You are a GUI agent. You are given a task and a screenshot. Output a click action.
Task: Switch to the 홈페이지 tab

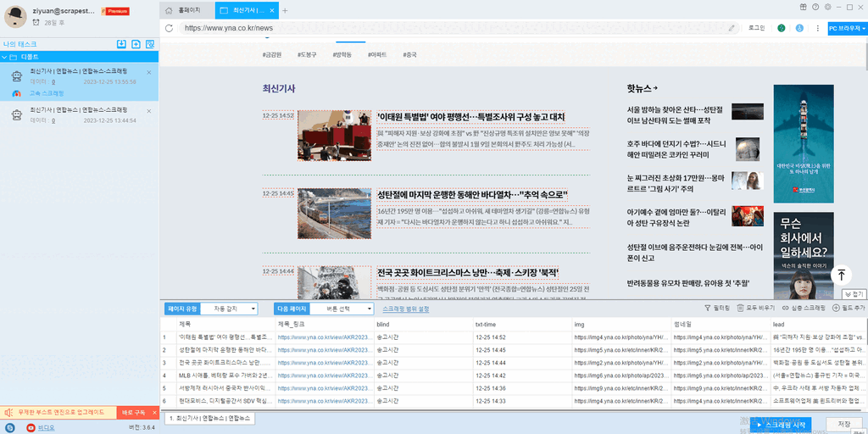(x=187, y=10)
